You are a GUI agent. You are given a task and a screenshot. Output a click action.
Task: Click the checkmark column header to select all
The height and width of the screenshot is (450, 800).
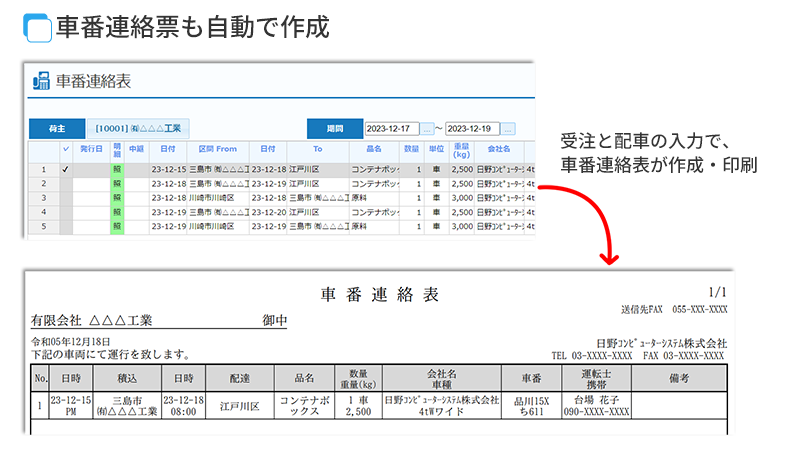click(66, 149)
